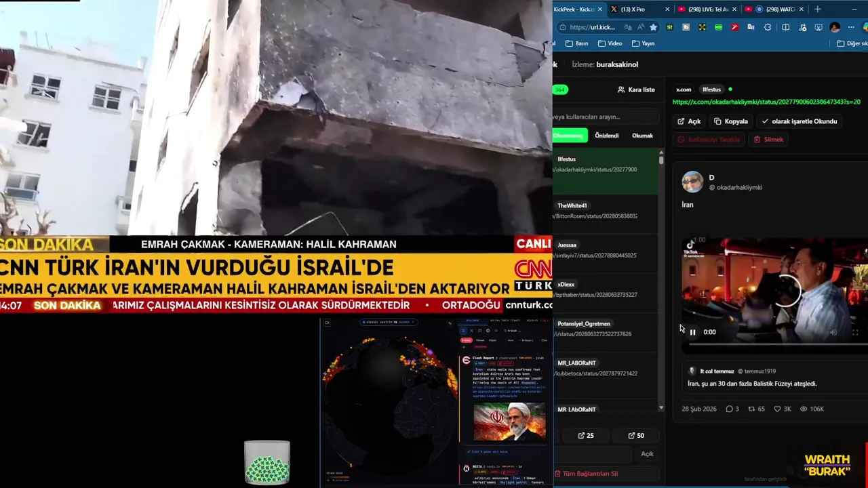Click the quoted tweet by temmuz1919

774,377
